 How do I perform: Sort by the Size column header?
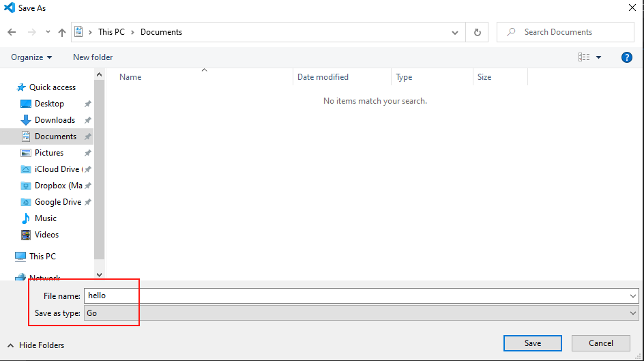(x=484, y=77)
